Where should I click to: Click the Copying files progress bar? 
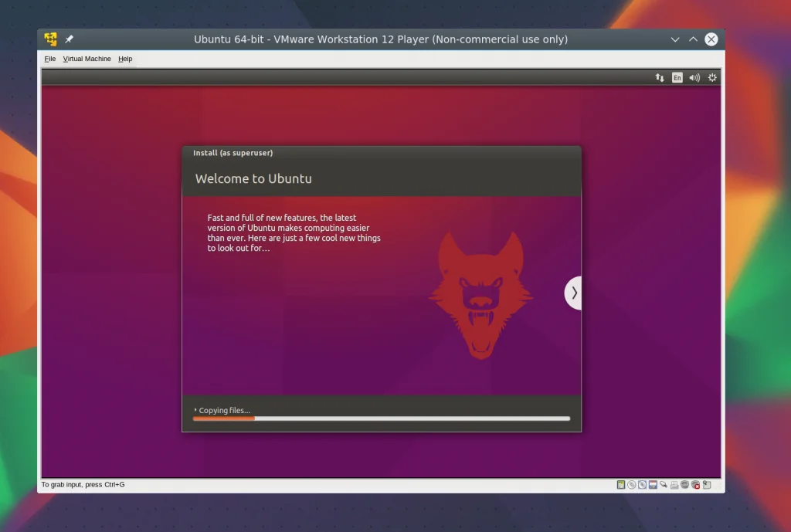tap(382, 418)
